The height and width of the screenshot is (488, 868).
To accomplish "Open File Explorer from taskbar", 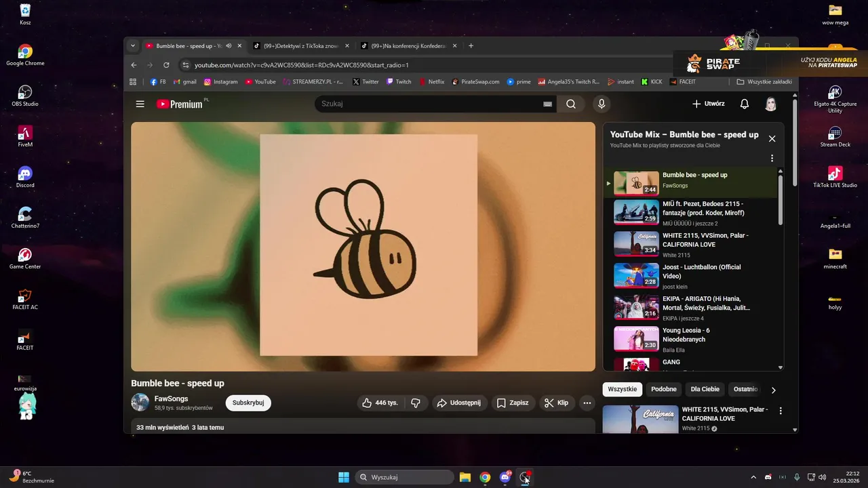I will [465, 477].
